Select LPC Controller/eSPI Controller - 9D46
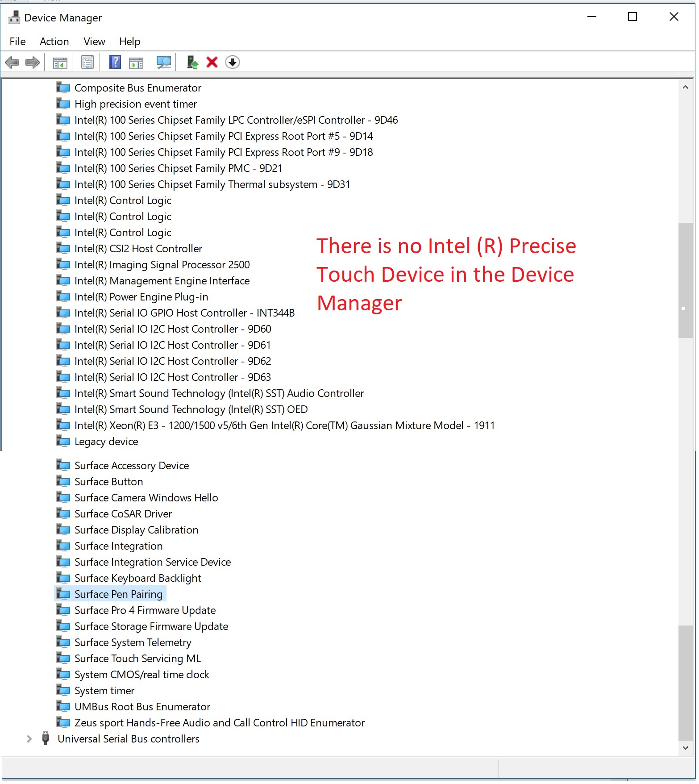Screen dimensions: 699x784 pos(236,120)
